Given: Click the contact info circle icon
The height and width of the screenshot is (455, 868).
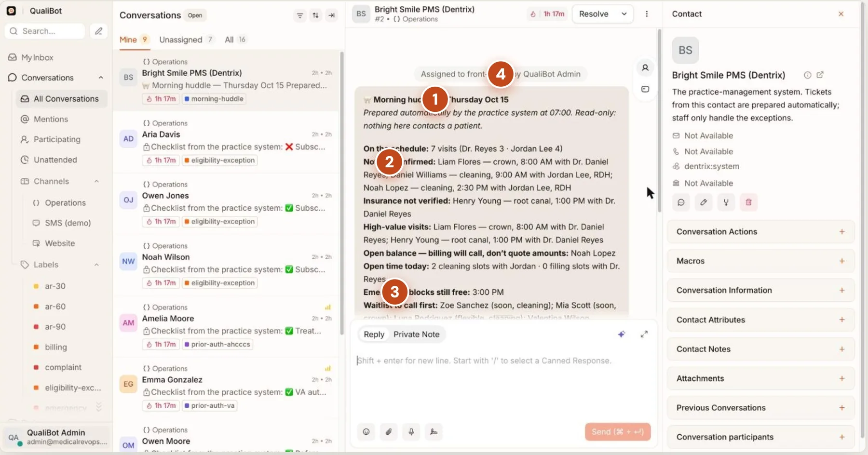Looking at the screenshot, I should [x=807, y=75].
